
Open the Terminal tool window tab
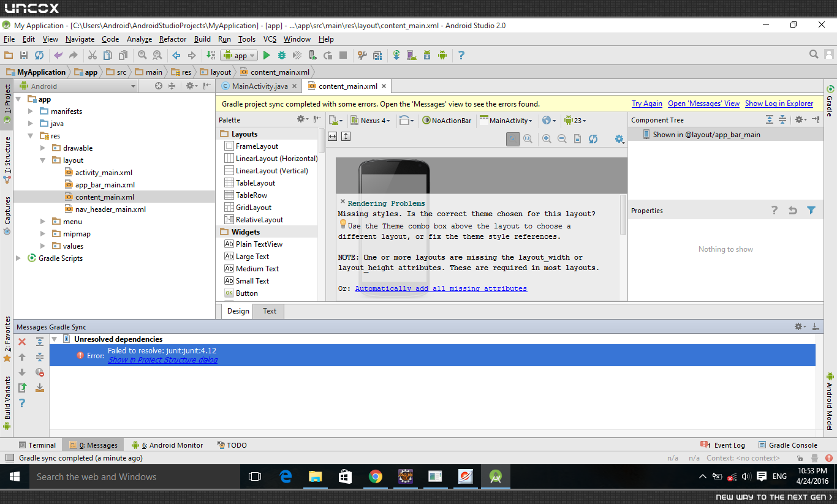click(x=37, y=445)
